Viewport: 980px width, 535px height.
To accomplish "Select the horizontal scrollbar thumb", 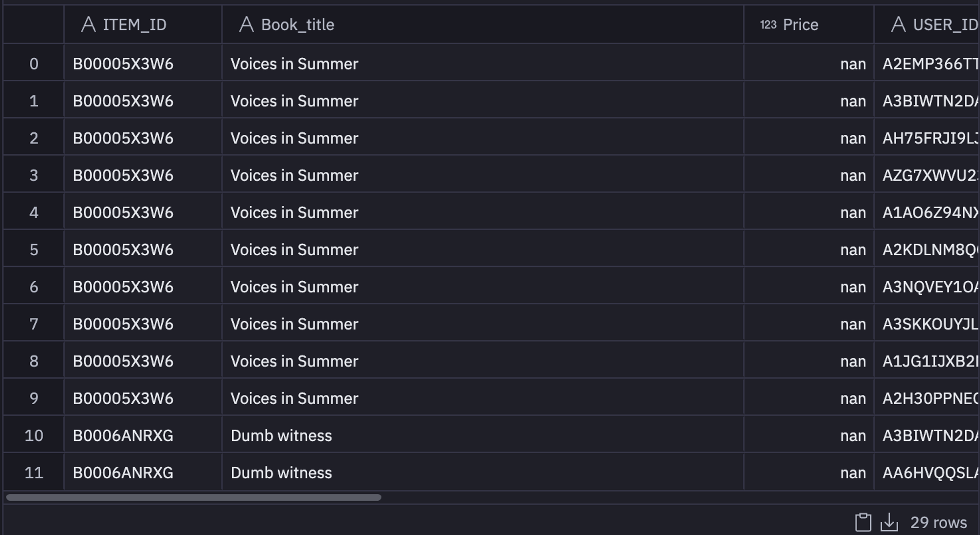I will (x=194, y=497).
